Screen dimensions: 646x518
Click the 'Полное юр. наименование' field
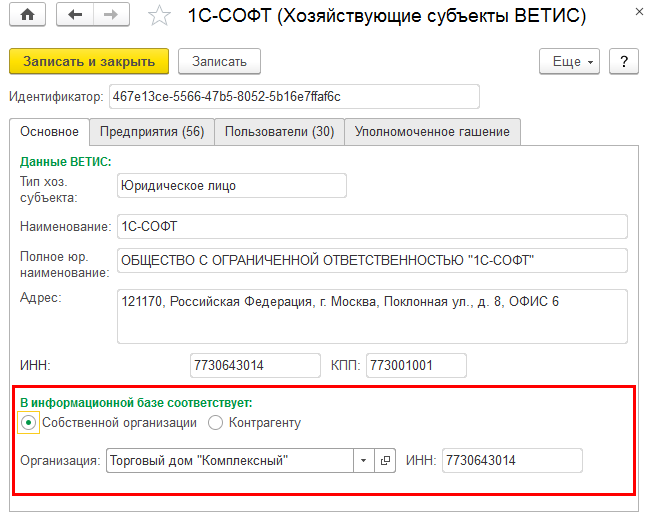pos(372,260)
